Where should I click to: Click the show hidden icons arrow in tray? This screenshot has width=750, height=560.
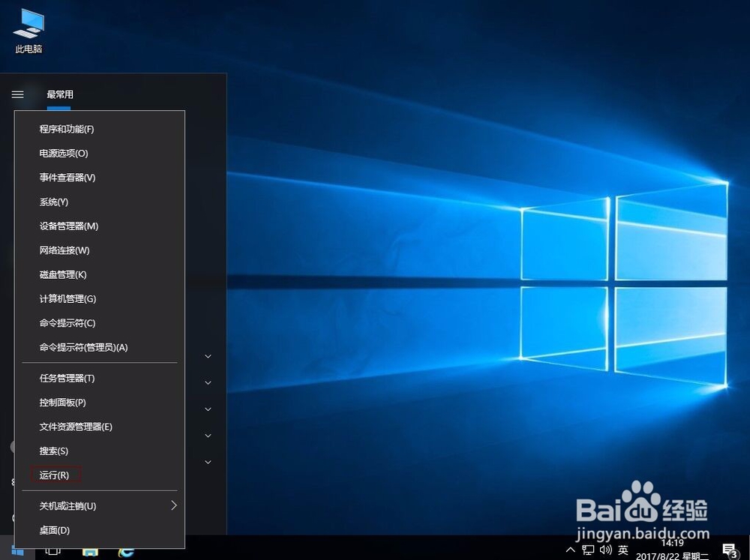[571, 550]
